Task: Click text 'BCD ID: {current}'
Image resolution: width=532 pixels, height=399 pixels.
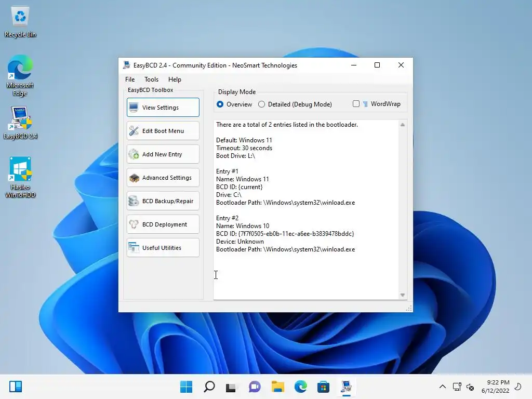Action: tap(239, 187)
